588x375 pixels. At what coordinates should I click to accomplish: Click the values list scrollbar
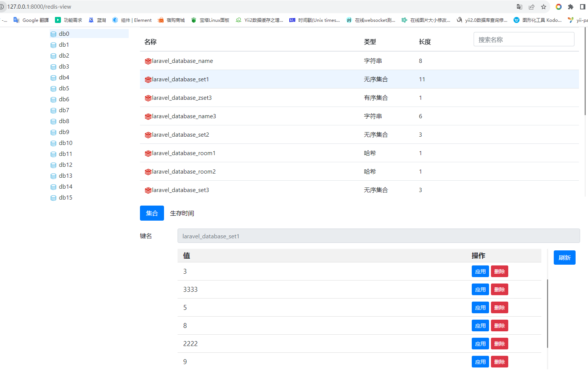pyautogui.click(x=547, y=313)
